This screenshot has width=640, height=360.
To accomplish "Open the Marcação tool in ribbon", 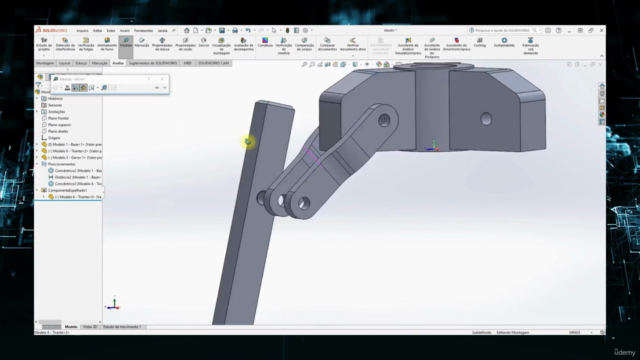I will pyautogui.click(x=142, y=43).
